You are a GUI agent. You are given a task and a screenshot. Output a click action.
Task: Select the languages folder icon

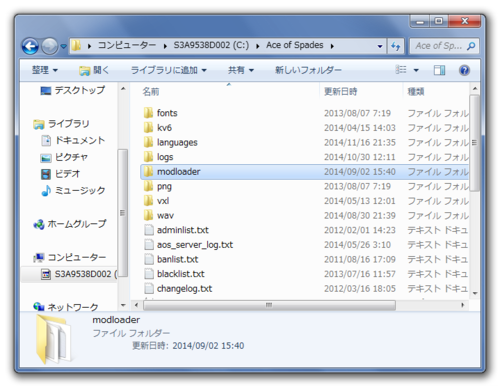point(148,142)
